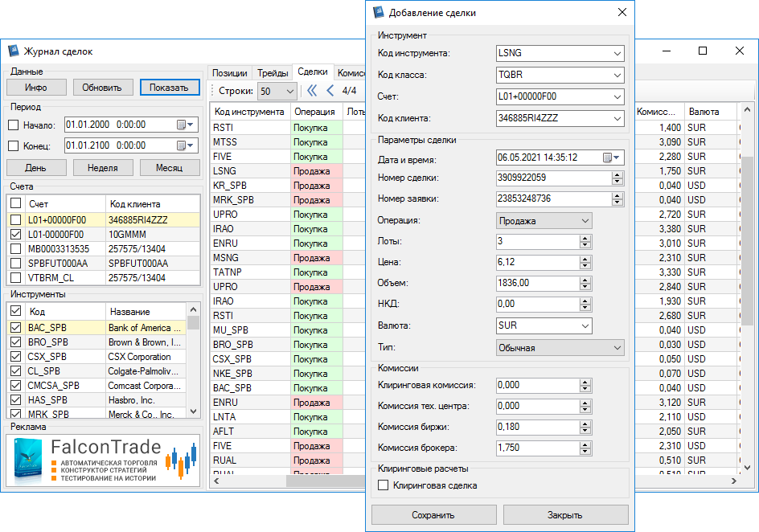
Task: Click the FalconTrade advertisement banner
Action: [103, 460]
